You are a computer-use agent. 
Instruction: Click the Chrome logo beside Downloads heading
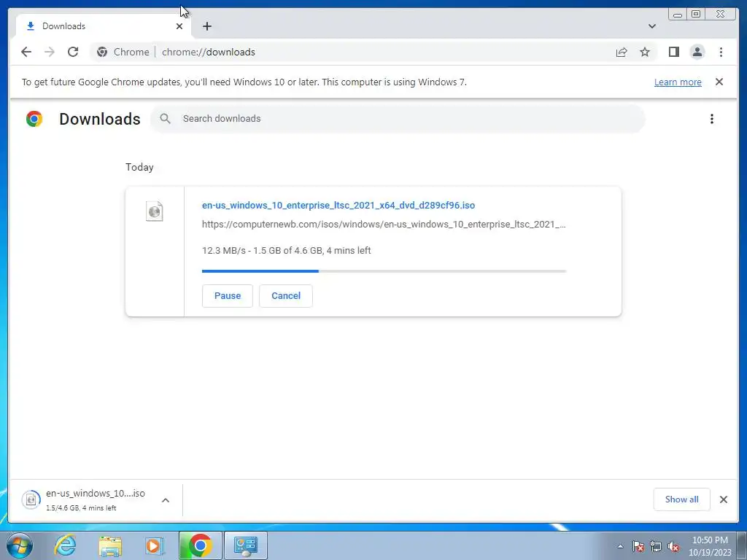tap(34, 119)
